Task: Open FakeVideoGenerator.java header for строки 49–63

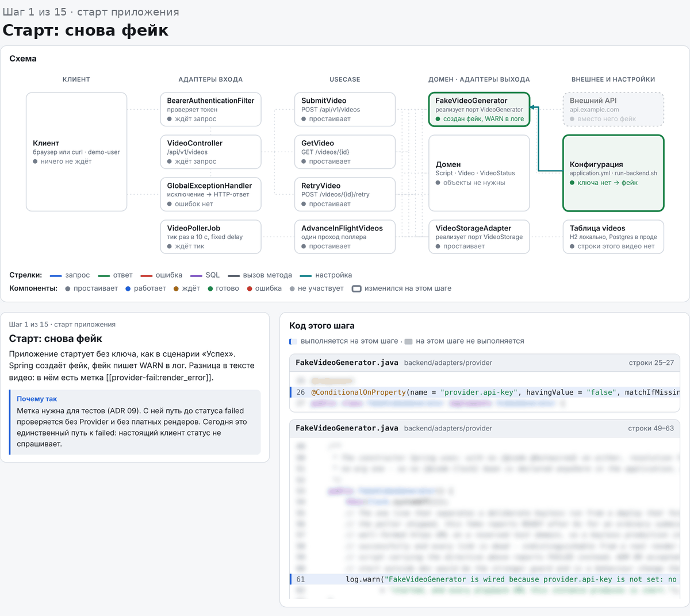Action: (x=485, y=428)
